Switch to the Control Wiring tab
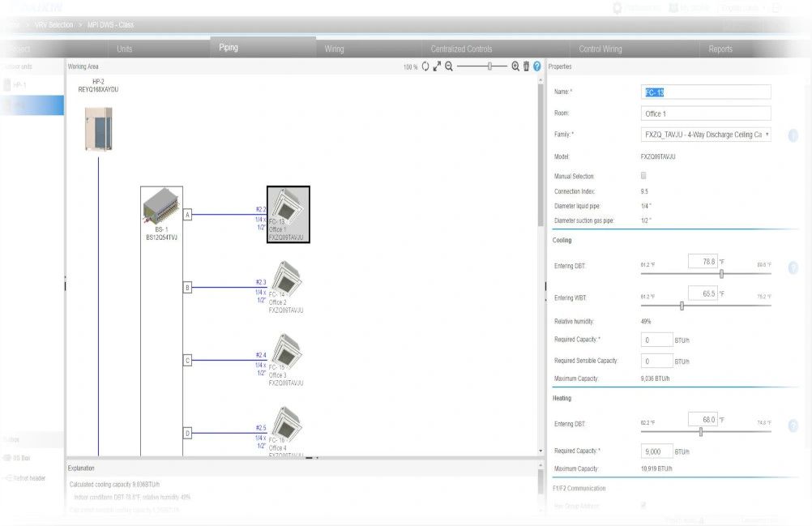 600,49
